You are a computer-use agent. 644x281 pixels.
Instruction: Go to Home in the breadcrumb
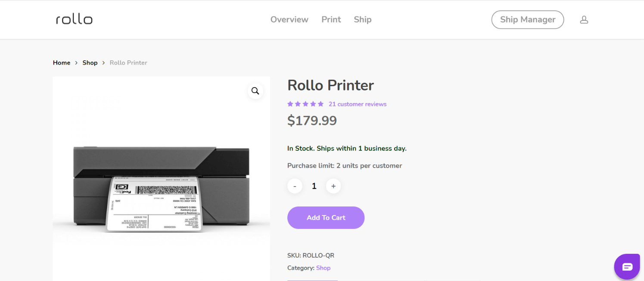62,62
